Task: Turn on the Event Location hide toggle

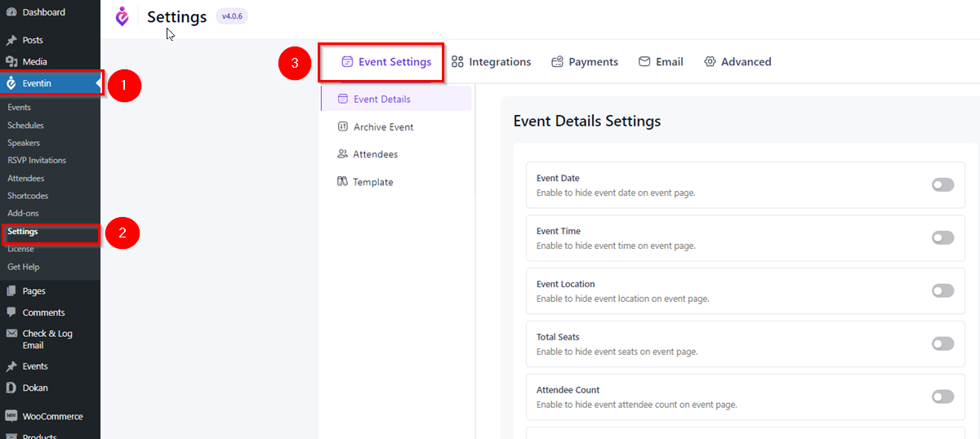Action: pyautogui.click(x=942, y=291)
